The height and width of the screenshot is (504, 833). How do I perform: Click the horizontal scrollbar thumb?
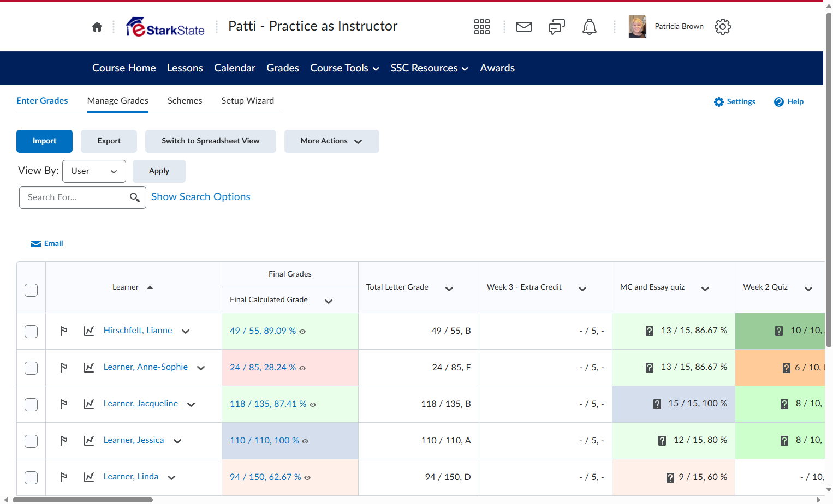(x=83, y=500)
